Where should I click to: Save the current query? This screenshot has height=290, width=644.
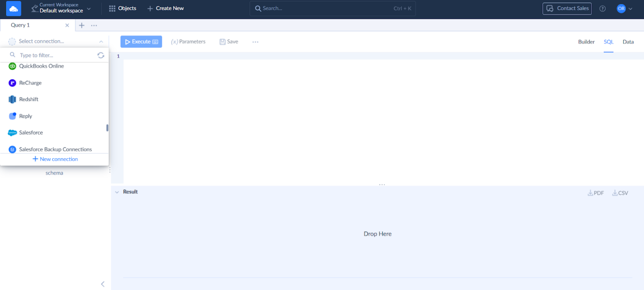(x=229, y=42)
